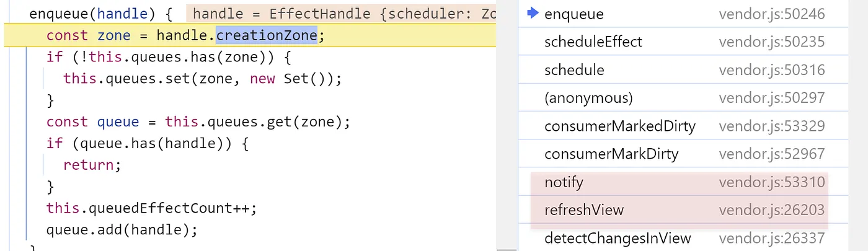Select the notify stack frame
The image size is (868, 251).
point(683,182)
